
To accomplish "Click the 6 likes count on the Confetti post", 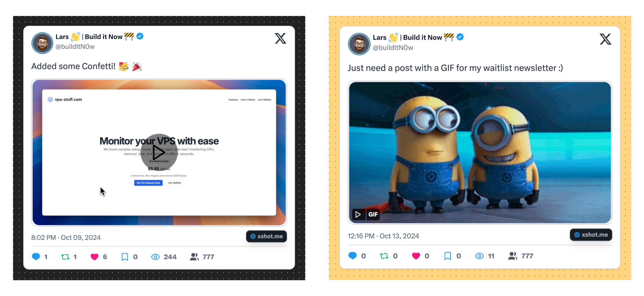I will point(105,257).
